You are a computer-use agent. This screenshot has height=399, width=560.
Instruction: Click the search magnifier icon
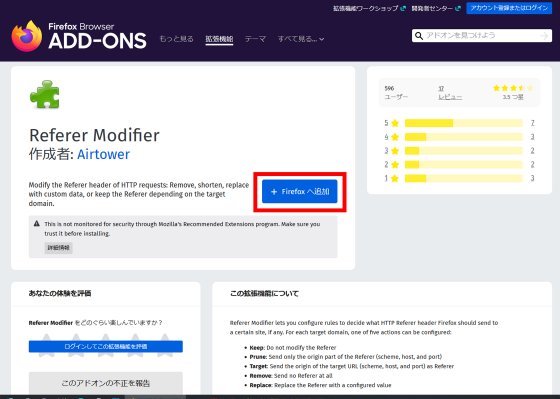coord(419,36)
